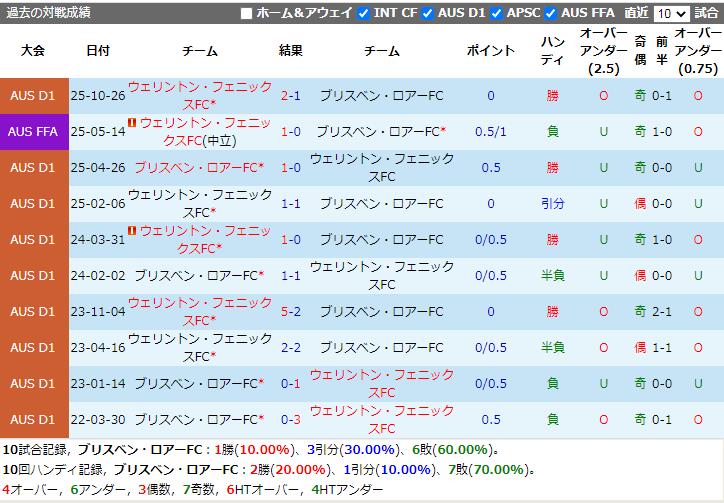
Task: Click the 0-3 score for 22-03-30 match
Action: coord(291,419)
